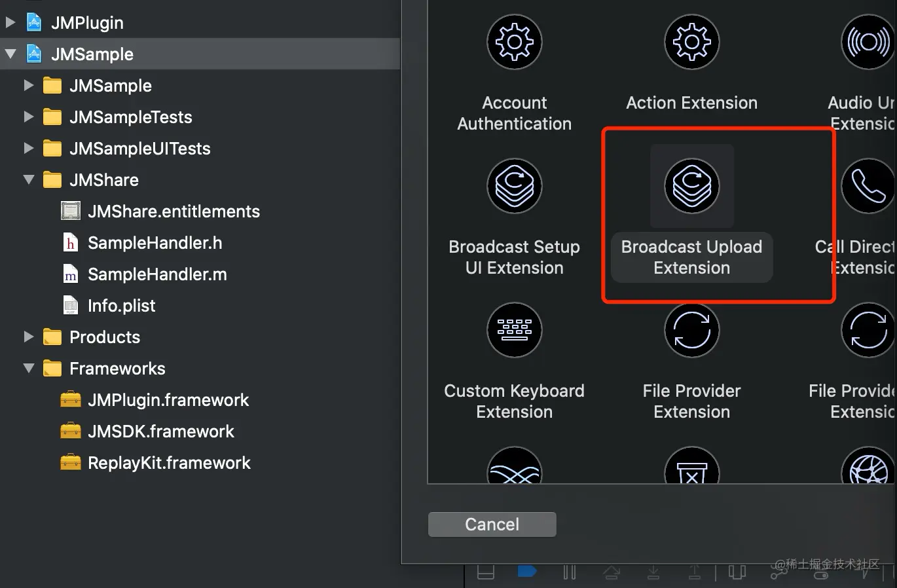
Task: Pick the Broadcast Upload Extension icon
Action: tap(691, 187)
